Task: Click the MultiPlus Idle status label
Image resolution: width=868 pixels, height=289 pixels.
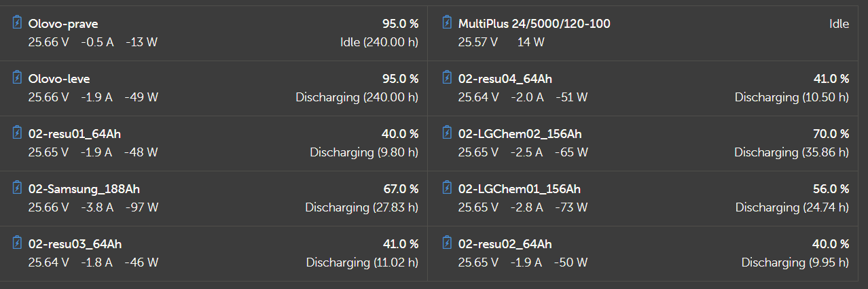Action: point(839,24)
